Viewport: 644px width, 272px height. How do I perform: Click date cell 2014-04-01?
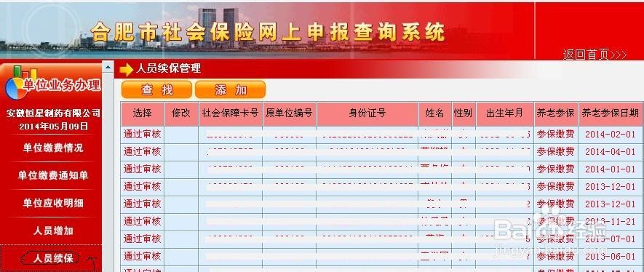[x=611, y=152]
